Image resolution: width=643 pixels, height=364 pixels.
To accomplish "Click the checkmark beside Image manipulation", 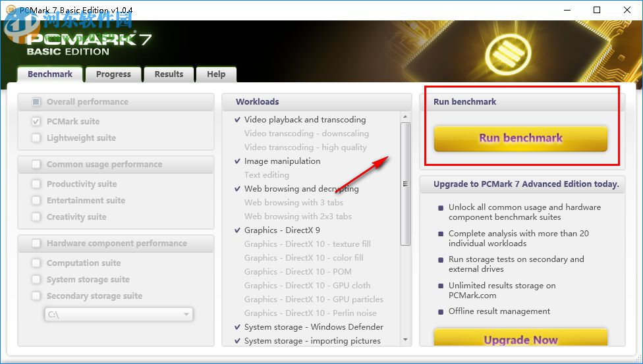I will [x=237, y=161].
